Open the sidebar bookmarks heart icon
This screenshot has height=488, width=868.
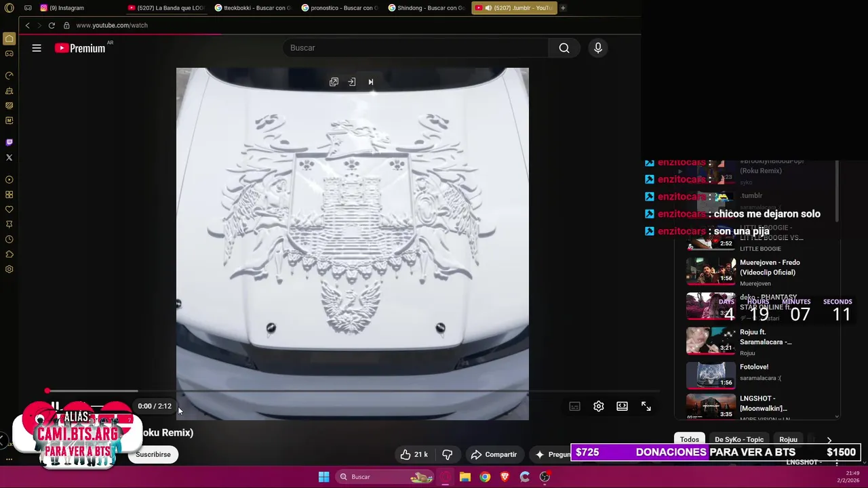pyautogui.click(x=9, y=209)
